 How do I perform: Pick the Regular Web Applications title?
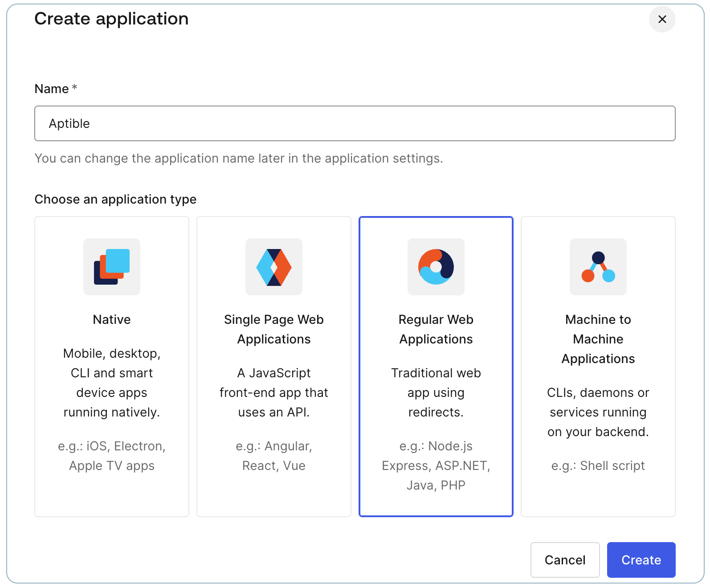click(x=436, y=329)
